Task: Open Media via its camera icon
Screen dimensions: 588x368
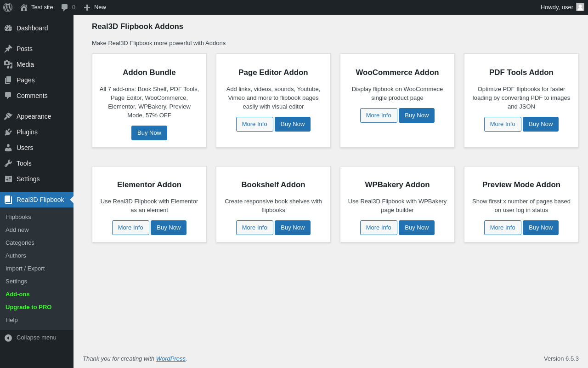Action: tap(8, 64)
